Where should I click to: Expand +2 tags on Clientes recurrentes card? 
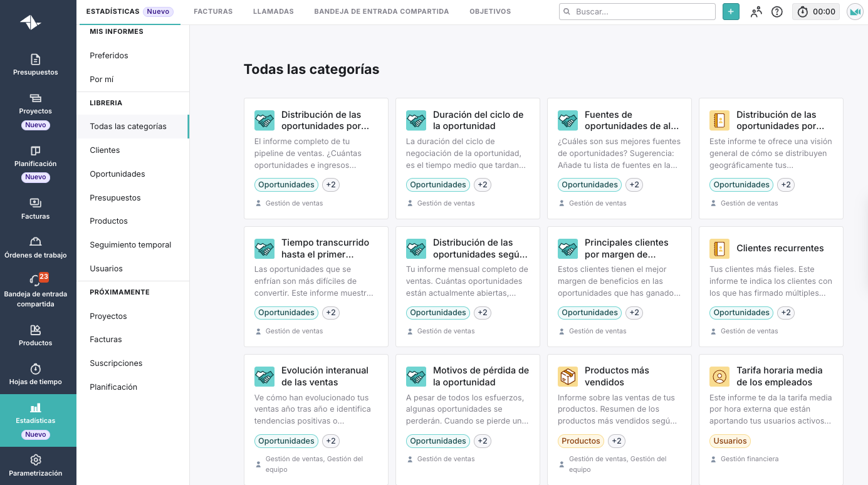(x=786, y=313)
